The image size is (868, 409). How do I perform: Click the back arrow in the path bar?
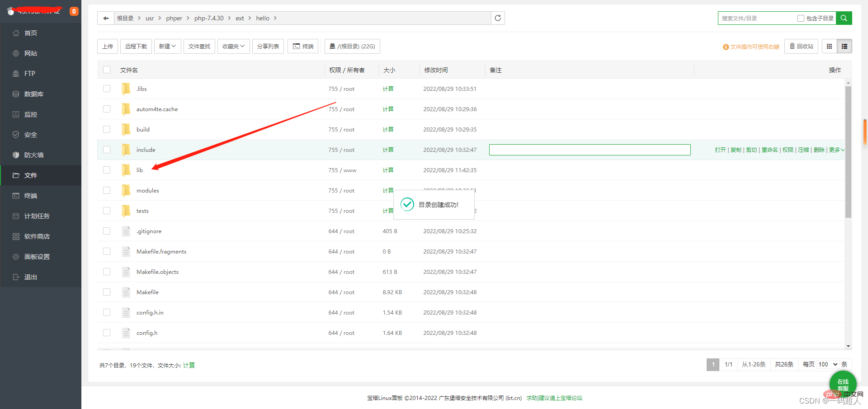[x=106, y=18]
